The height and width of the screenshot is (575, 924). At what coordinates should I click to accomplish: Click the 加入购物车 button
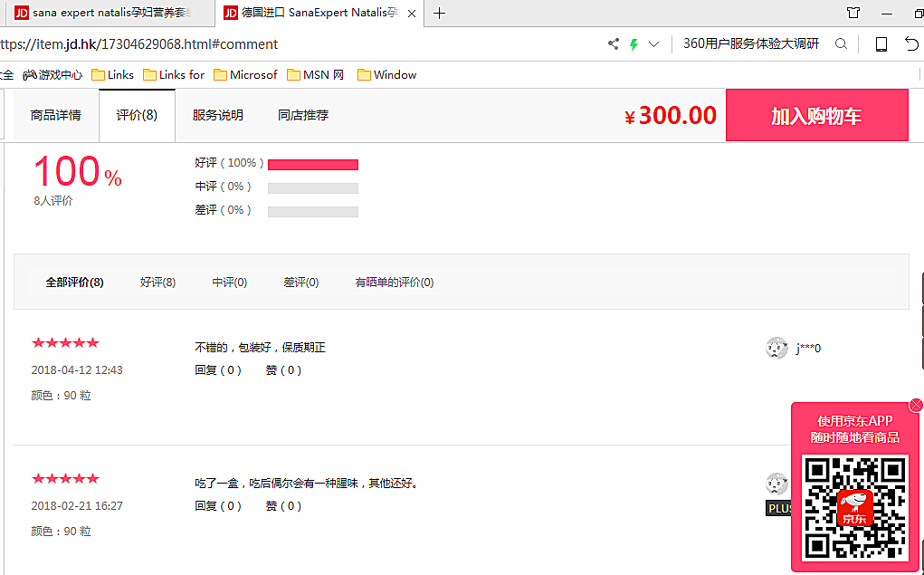click(816, 115)
